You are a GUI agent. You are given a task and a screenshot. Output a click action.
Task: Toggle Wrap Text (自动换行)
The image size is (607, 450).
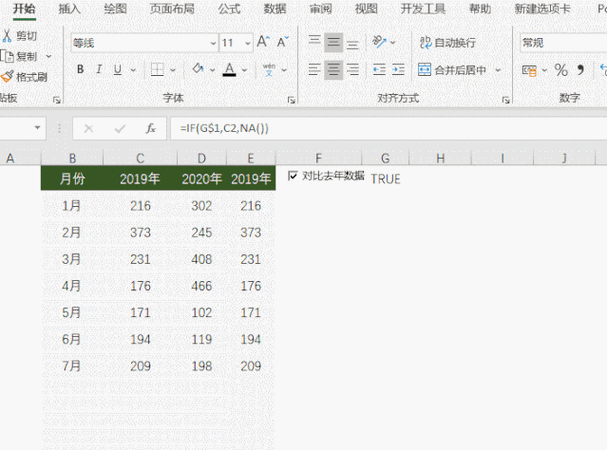click(448, 42)
